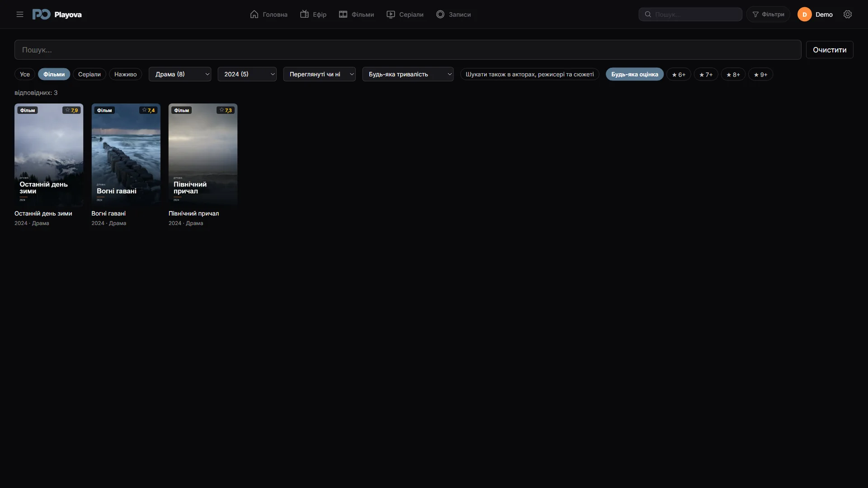Open the Серіали section in the top navigation
Viewport: 868px width, 488px height.
click(405, 14)
